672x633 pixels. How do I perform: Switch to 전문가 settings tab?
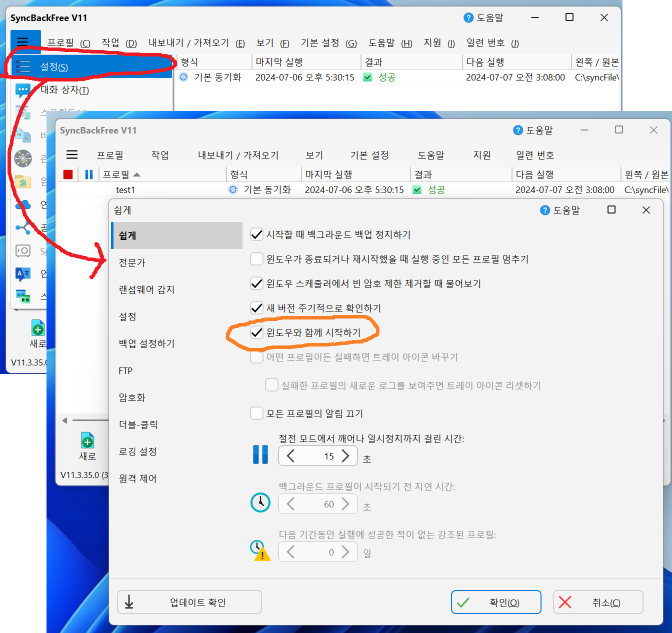[177, 262]
